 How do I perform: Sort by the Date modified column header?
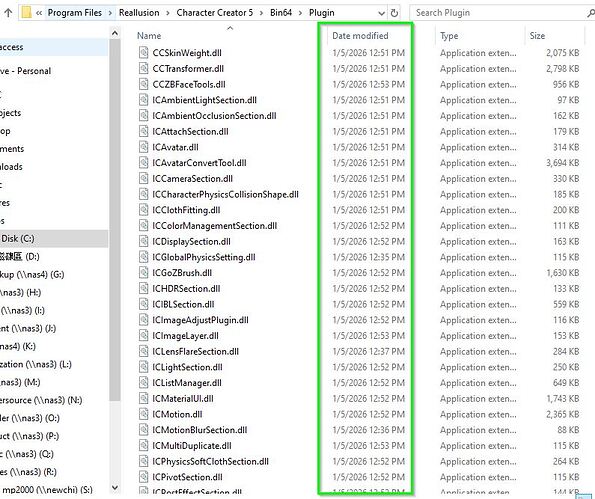coord(360,36)
